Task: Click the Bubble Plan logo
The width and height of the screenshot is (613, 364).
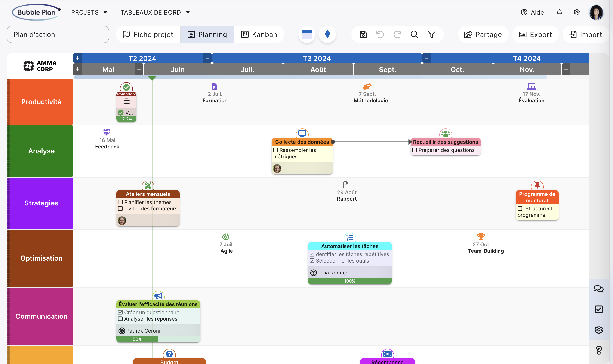Action: 36,12
